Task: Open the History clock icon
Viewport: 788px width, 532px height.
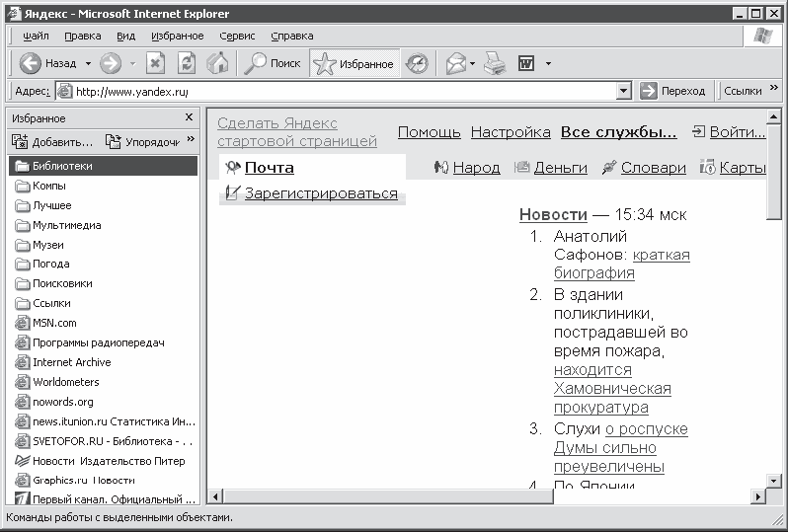Action: 417,63
